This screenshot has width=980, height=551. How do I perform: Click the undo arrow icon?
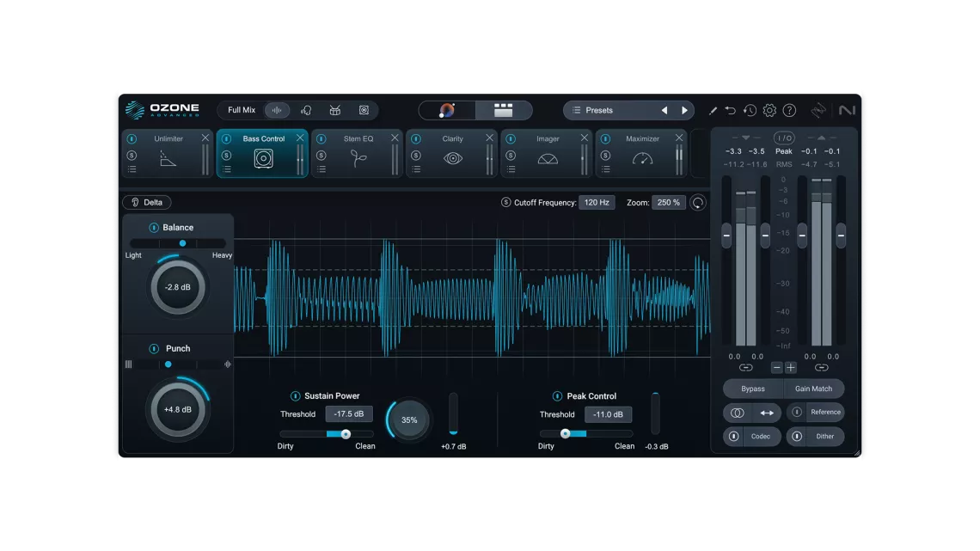click(730, 110)
